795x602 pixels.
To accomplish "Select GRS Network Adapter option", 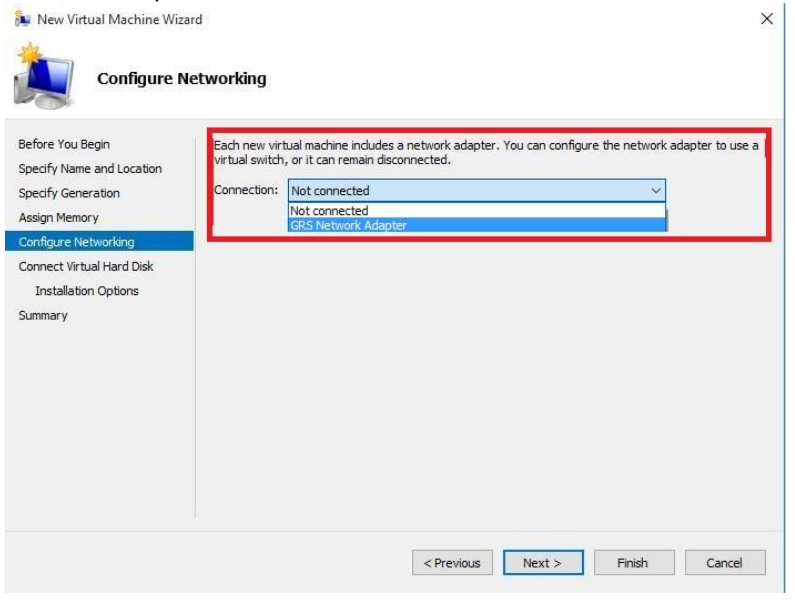I will coord(477,225).
